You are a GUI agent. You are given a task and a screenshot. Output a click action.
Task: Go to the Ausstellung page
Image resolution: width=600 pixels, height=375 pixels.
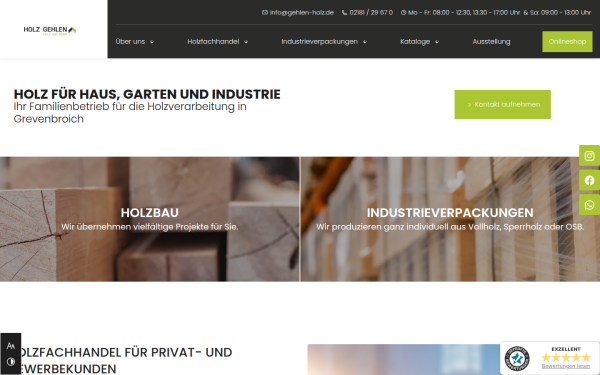pyautogui.click(x=491, y=41)
